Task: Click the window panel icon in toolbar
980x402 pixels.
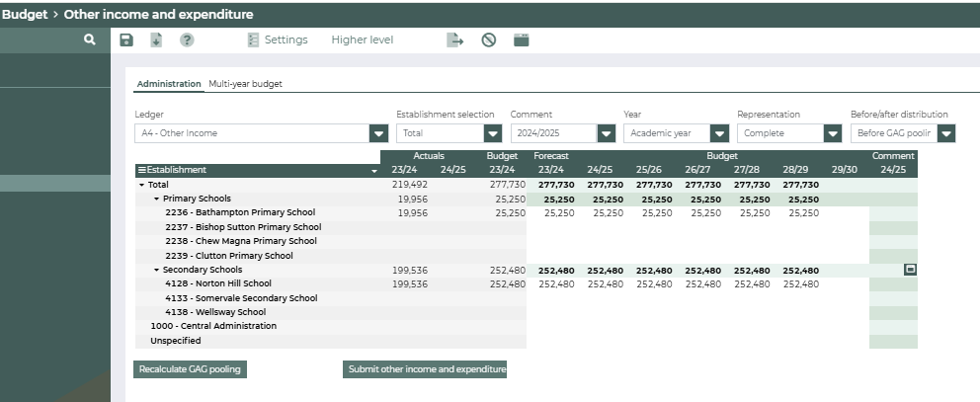Action: click(x=522, y=40)
